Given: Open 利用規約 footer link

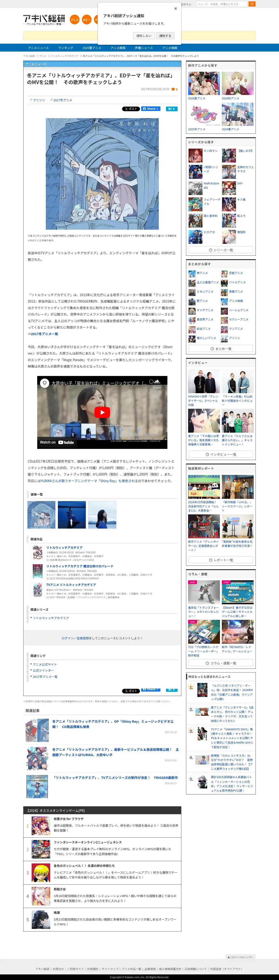Looking at the screenshot, I should (93, 969).
